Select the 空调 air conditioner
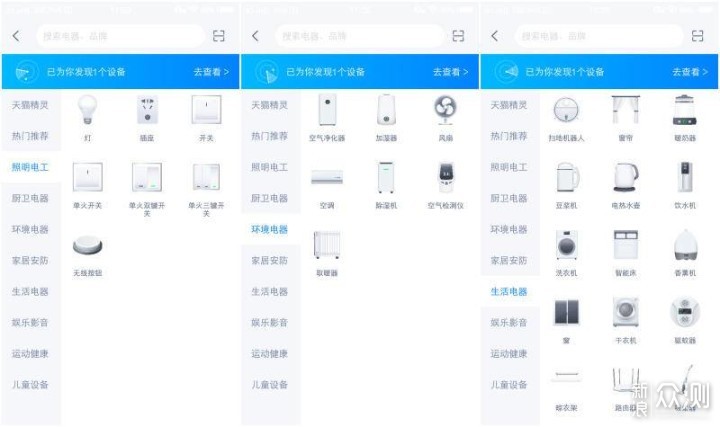The width and height of the screenshot is (720, 427). click(327, 180)
